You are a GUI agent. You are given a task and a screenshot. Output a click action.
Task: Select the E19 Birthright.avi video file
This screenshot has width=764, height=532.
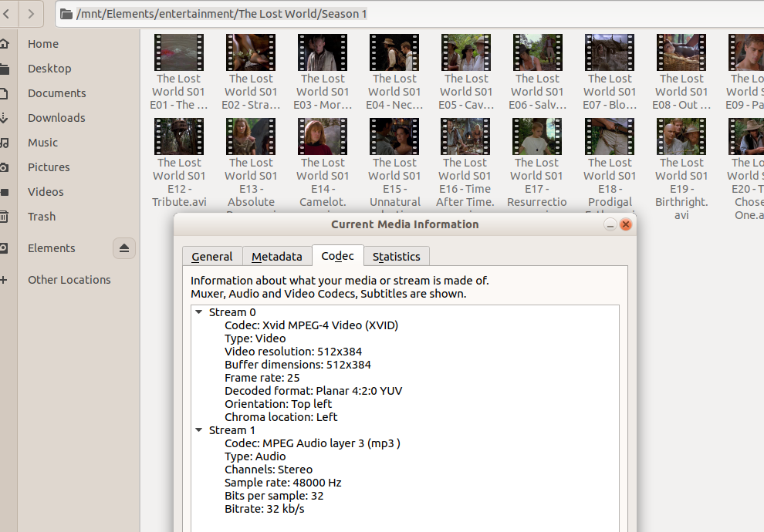tap(681, 170)
